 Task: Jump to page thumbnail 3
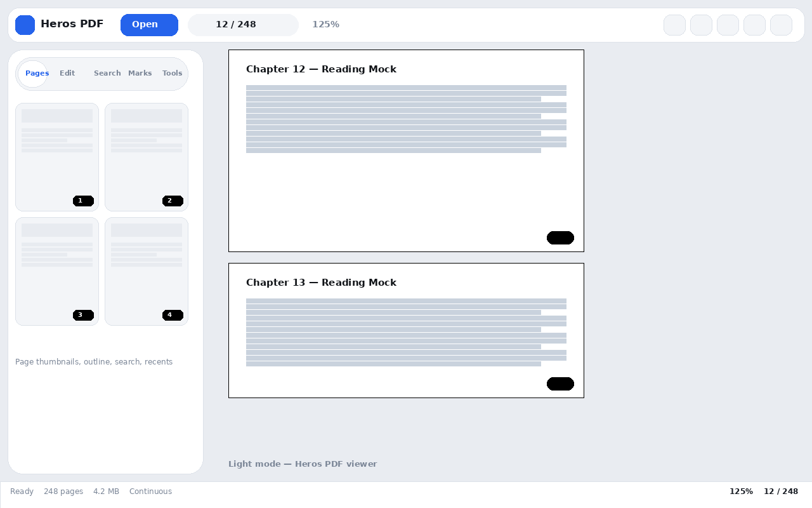[57, 271]
